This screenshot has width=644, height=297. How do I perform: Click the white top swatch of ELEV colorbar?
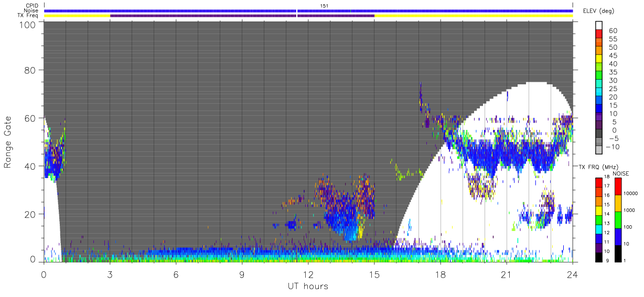pyautogui.click(x=599, y=26)
